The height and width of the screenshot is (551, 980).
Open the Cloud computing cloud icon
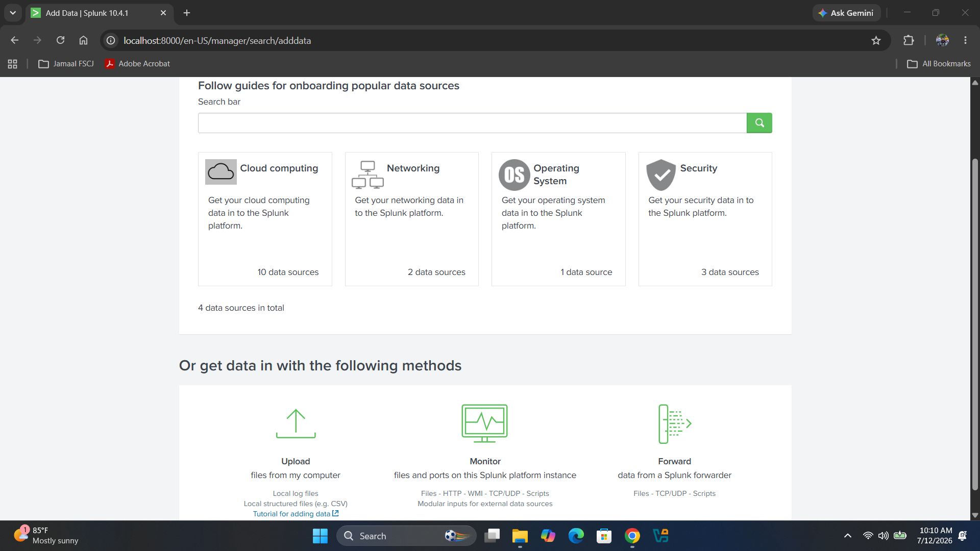click(220, 172)
